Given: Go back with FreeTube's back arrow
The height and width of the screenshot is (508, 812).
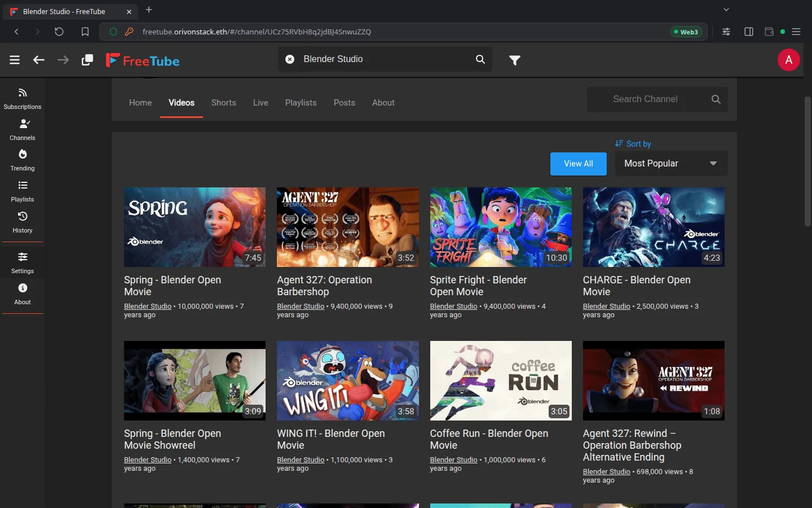Looking at the screenshot, I should pyautogui.click(x=39, y=60).
